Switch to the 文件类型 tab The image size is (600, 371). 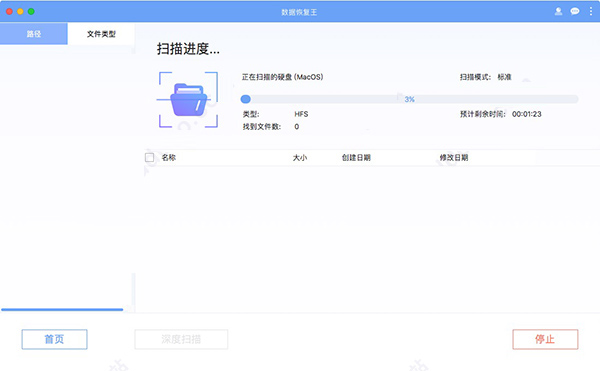(x=101, y=34)
